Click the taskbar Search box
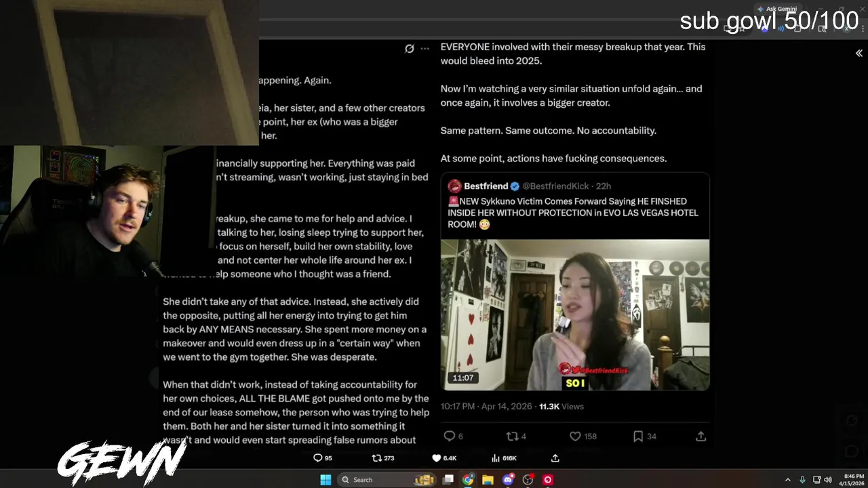The height and width of the screenshot is (488, 868). point(388,480)
